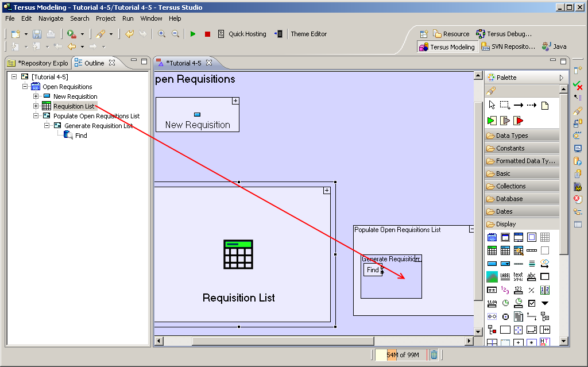Screen dimensions: 588x367
Task: Click the trash can garbage collector icon
Action: pyautogui.click(x=434, y=355)
